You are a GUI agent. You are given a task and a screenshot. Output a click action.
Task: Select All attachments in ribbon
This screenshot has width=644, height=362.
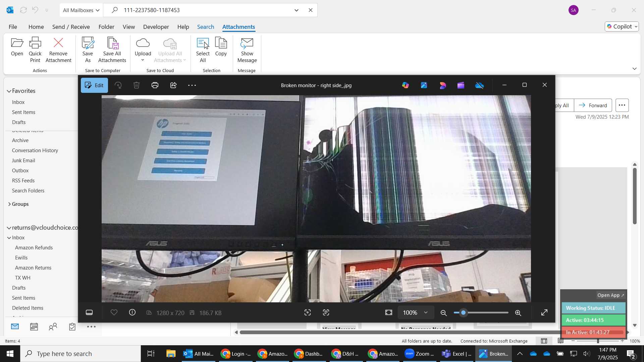(203, 50)
